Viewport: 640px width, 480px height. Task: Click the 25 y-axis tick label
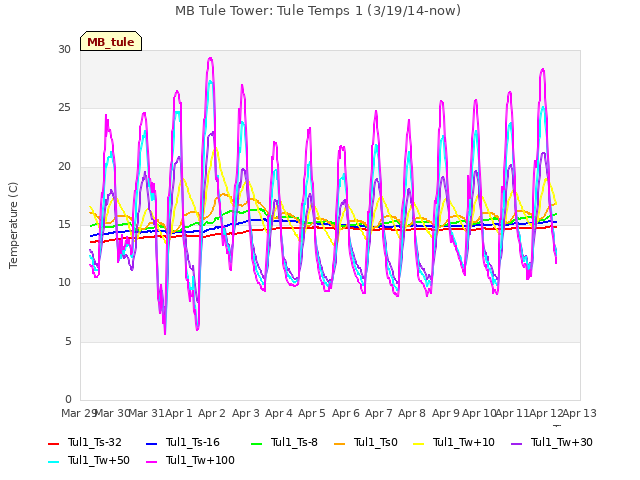coord(64,108)
